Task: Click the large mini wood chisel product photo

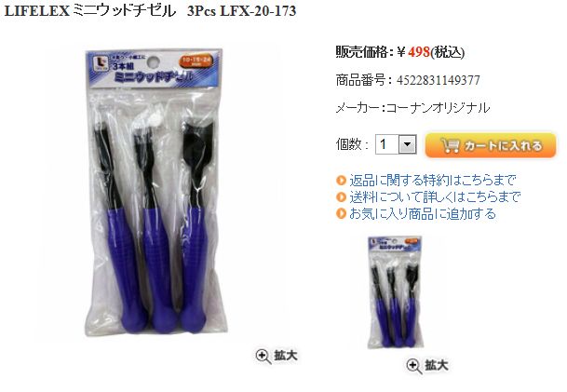Action: point(154,193)
